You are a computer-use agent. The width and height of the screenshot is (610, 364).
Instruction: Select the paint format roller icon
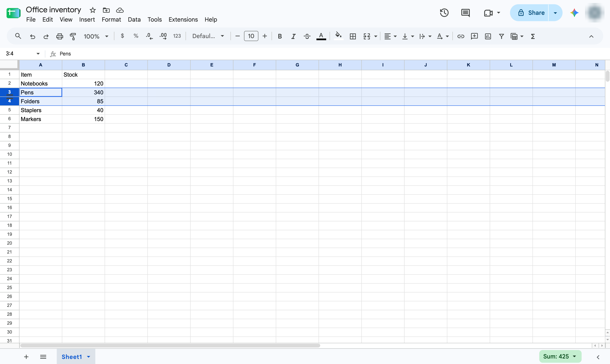pos(73,36)
